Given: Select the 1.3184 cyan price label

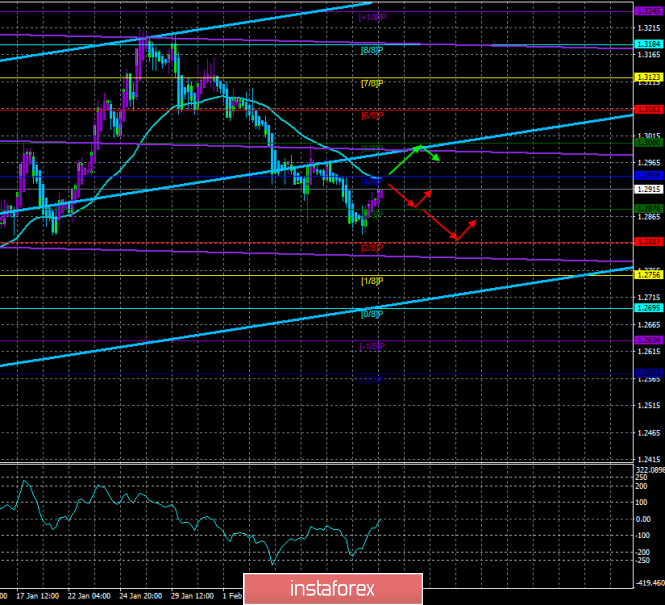Looking at the screenshot, I should pyautogui.click(x=648, y=44).
